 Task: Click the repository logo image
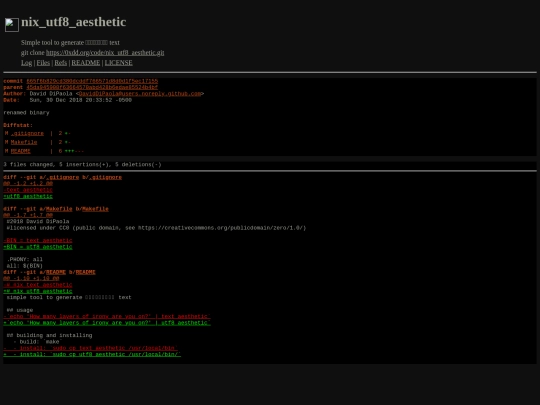point(12,25)
